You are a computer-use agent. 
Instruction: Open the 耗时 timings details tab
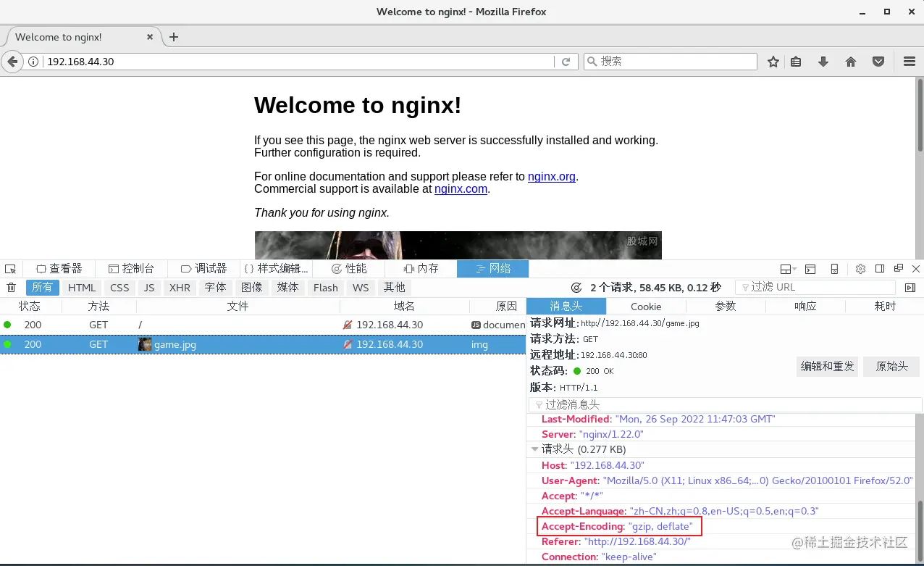[x=885, y=307]
